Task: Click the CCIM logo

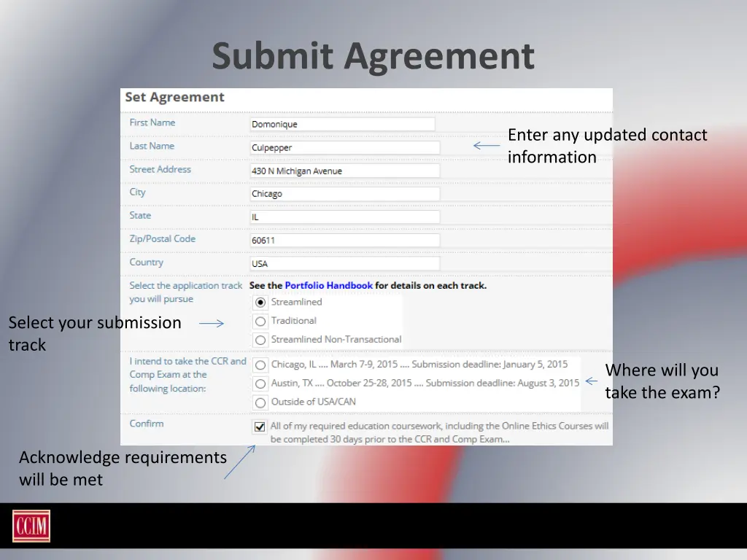Action: coord(31,526)
